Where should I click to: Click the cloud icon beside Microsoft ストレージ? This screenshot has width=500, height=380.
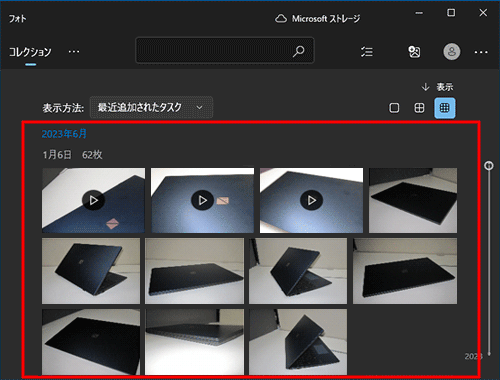(x=281, y=19)
